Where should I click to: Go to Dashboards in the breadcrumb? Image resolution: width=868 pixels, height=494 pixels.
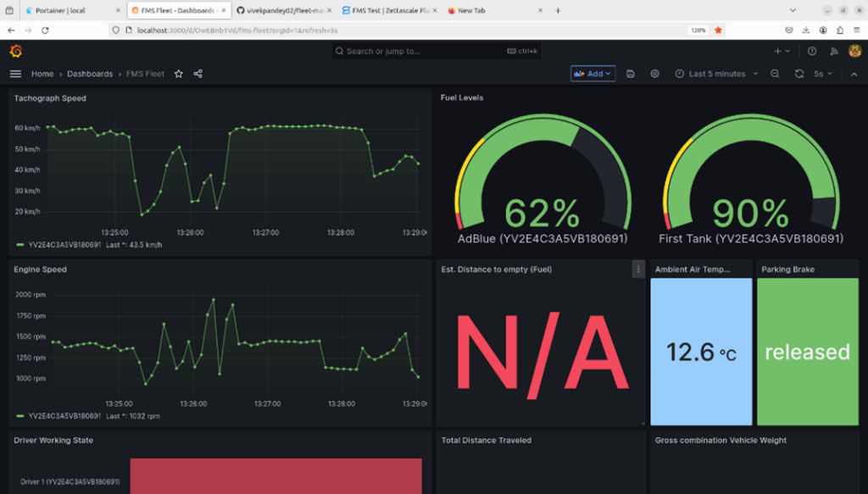(90, 74)
